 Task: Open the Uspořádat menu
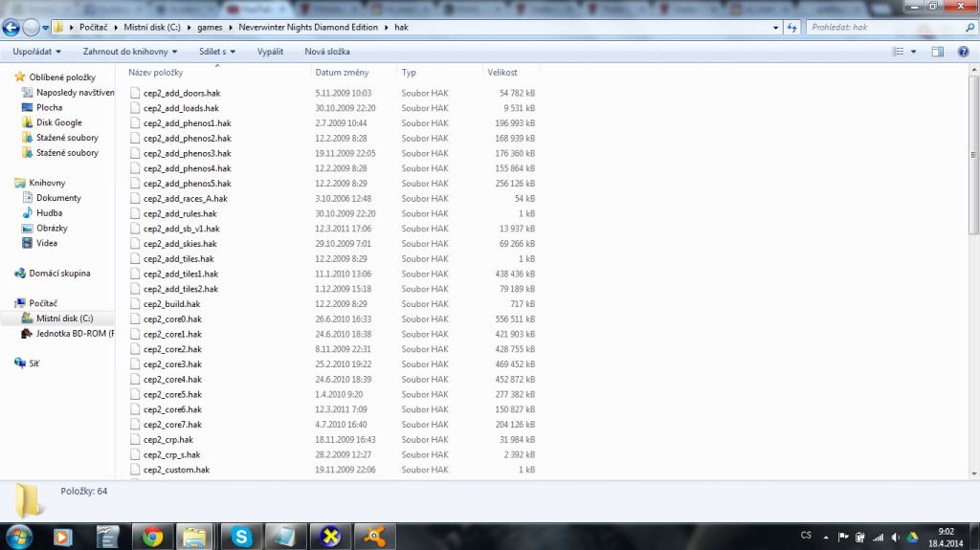click(x=37, y=52)
